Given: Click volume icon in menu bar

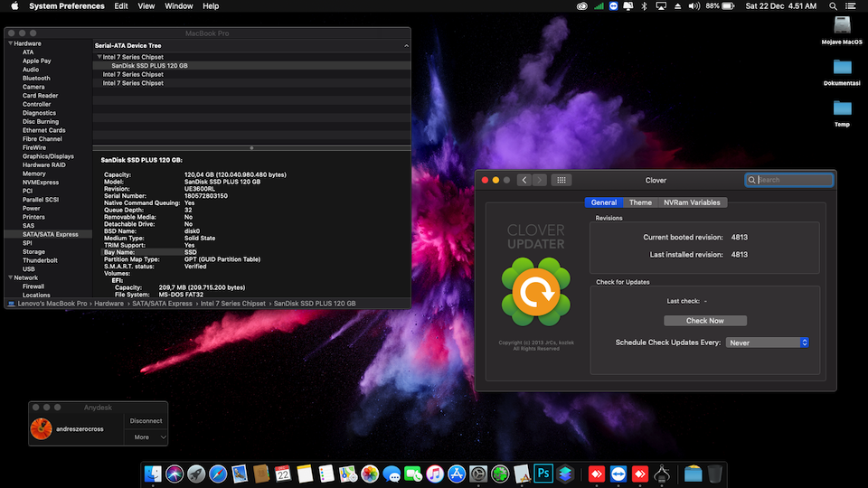Looking at the screenshot, I should (694, 6).
